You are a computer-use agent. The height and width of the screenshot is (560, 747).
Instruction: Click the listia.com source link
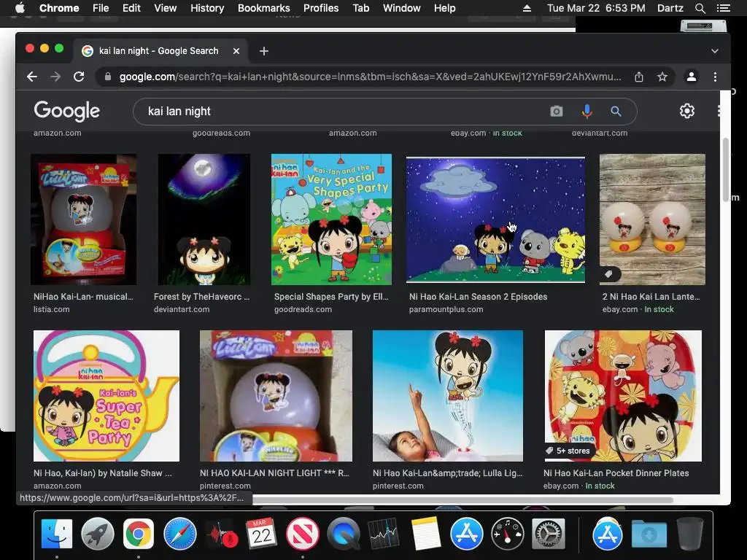52,309
